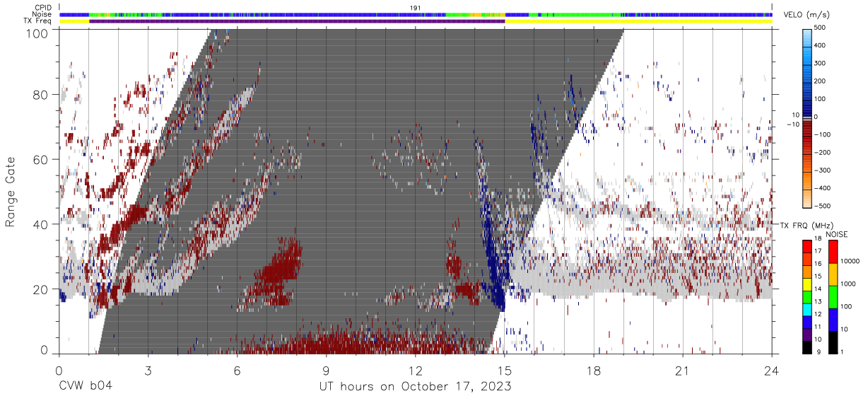The image size is (868, 401).
Task: Click the NOISE legend title
Action: point(838,234)
